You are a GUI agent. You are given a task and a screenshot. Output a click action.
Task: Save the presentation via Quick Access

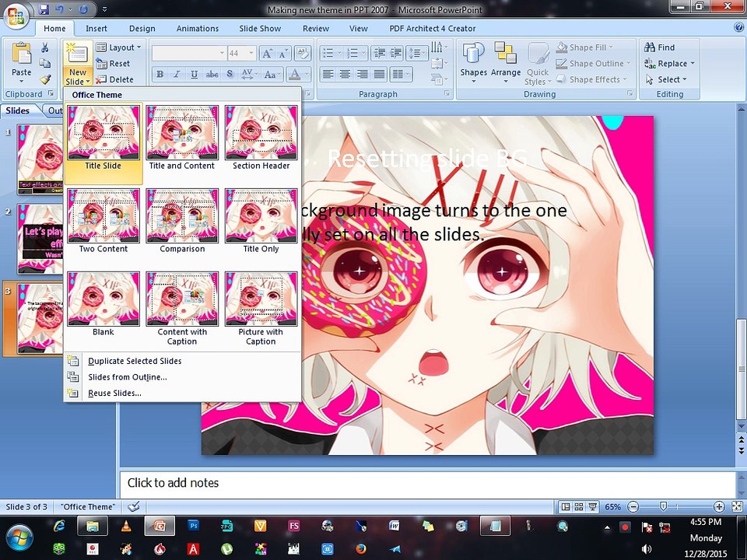coord(44,9)
